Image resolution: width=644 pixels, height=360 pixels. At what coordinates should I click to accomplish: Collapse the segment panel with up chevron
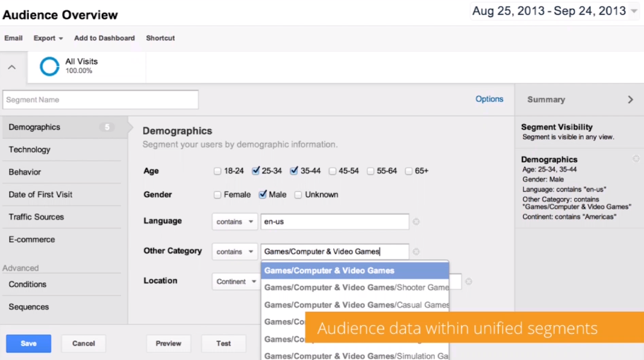tap(12, 68)
